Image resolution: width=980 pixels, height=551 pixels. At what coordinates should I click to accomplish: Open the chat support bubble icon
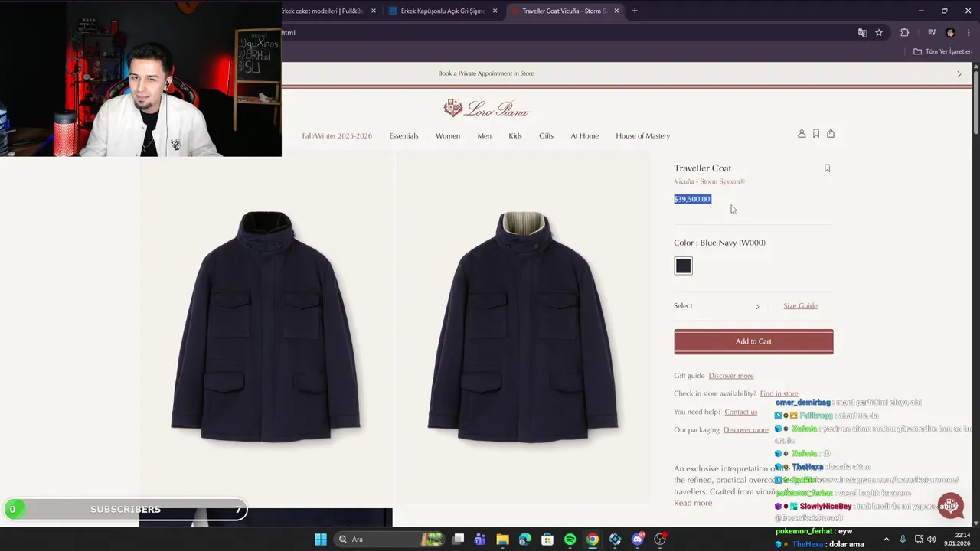pos(950,505)
